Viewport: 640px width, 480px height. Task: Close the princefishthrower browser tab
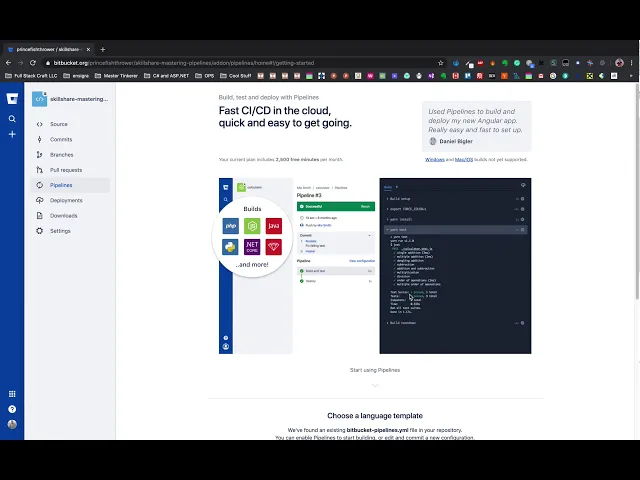[x=88, y=49]
